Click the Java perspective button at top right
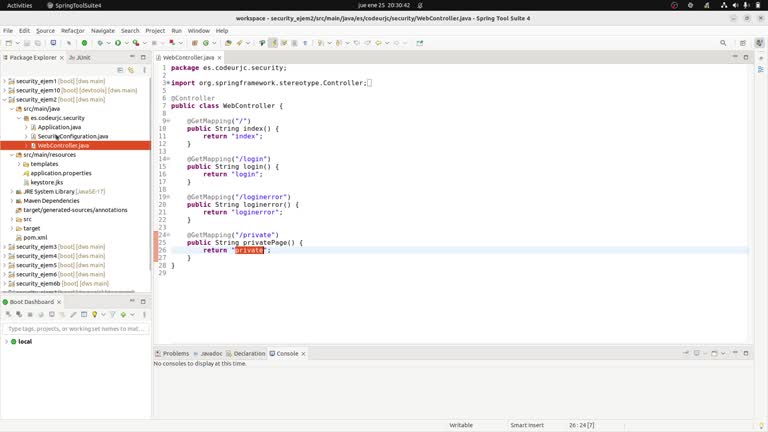768x432 pixels. click(759, 43)
